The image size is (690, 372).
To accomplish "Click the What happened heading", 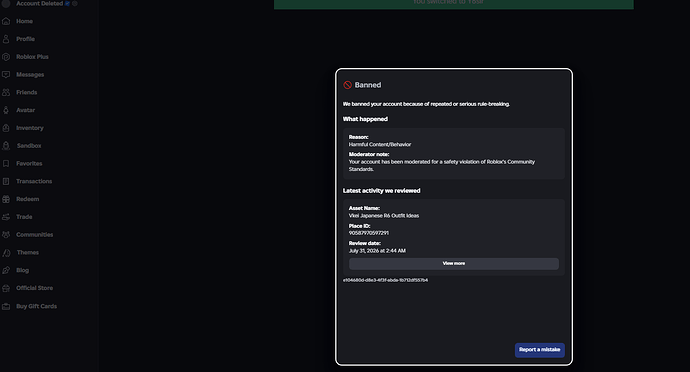I will click(x=365, y=119).
